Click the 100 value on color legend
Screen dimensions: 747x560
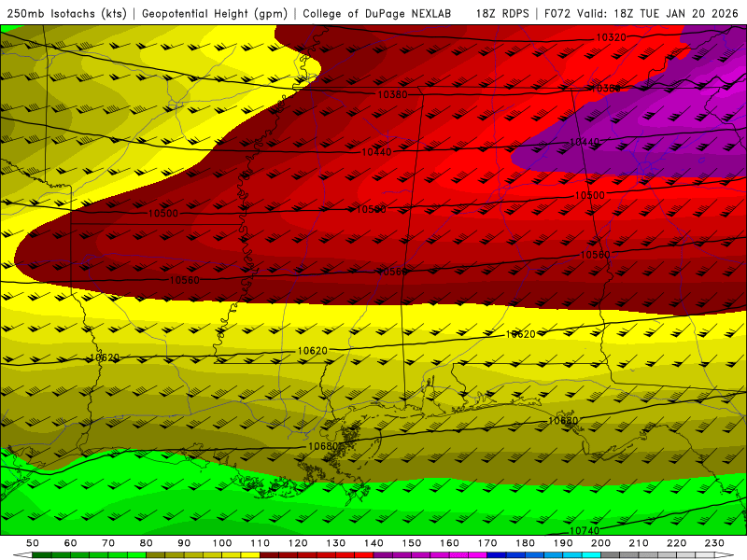(x=222, y=543)
